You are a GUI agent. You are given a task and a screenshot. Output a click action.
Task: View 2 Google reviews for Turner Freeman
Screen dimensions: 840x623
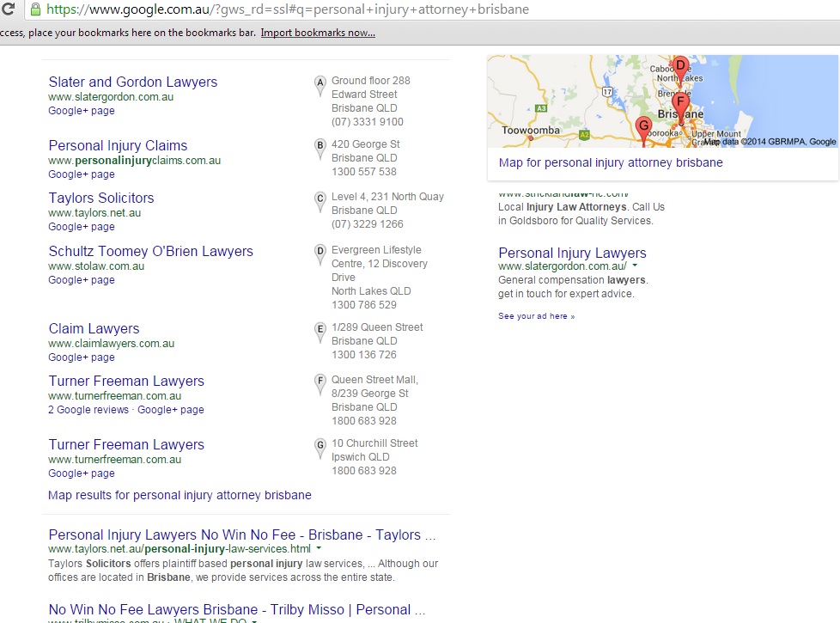click(x=88, y=410)
